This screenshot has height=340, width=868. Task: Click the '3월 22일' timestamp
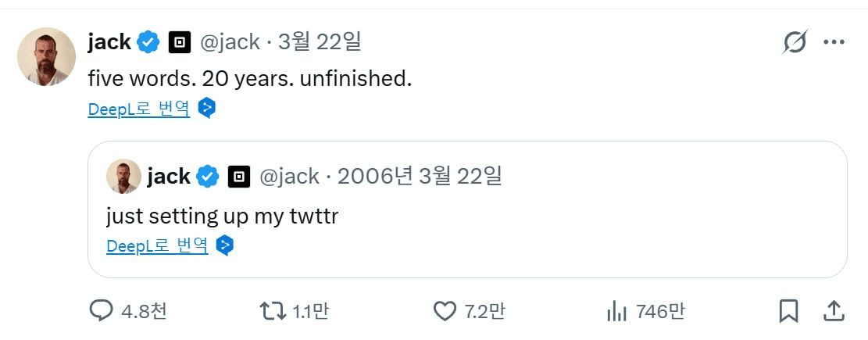coord(319,42)
